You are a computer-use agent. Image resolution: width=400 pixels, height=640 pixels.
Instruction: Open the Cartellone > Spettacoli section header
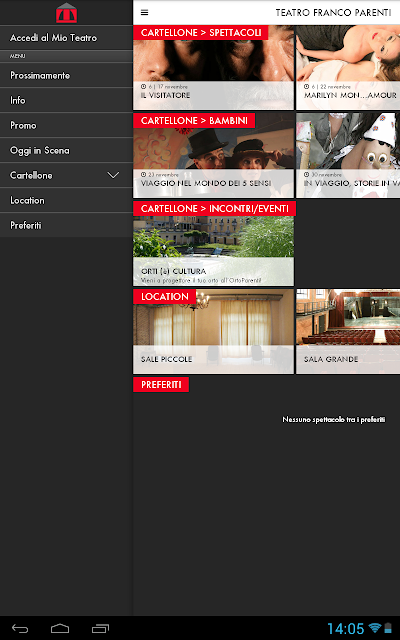[200, 33]
